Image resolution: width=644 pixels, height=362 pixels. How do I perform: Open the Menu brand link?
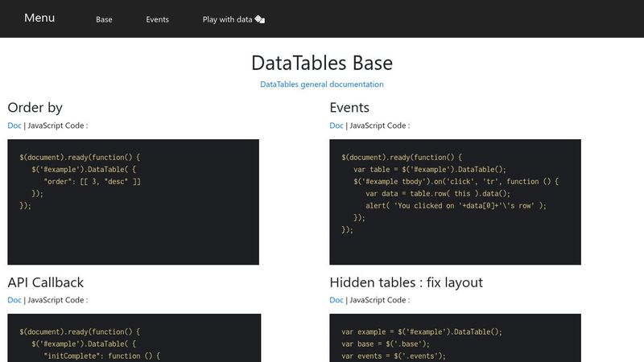(39, 18)
